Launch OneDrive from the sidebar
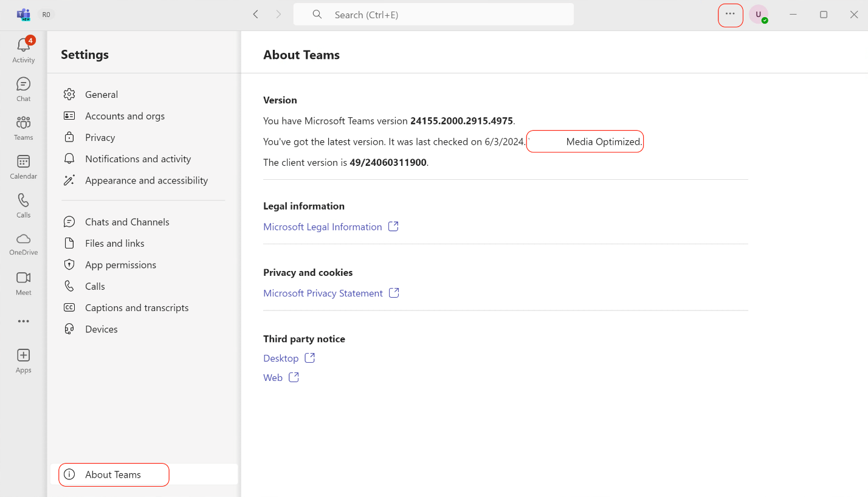 [x=23, y=243]
